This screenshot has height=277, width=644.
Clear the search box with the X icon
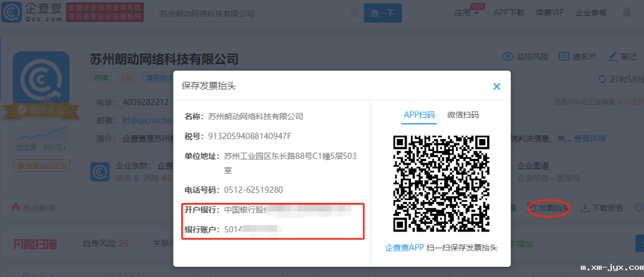point(354,13)
